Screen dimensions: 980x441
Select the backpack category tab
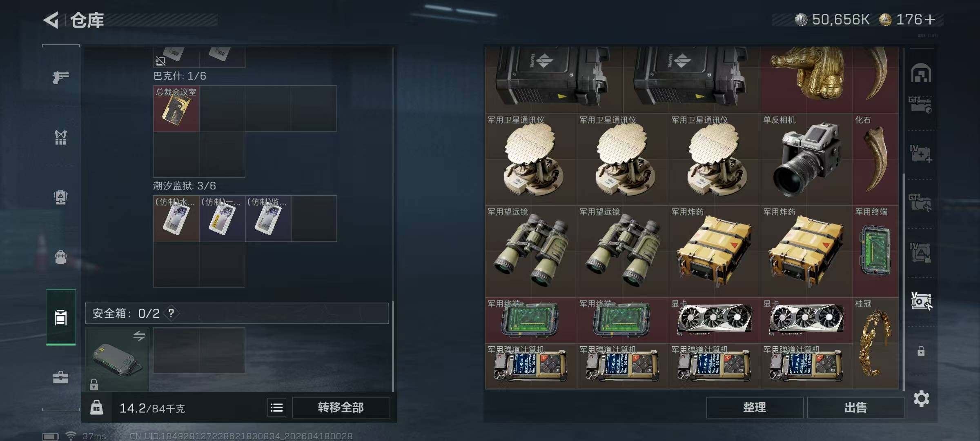coord(60,257)
